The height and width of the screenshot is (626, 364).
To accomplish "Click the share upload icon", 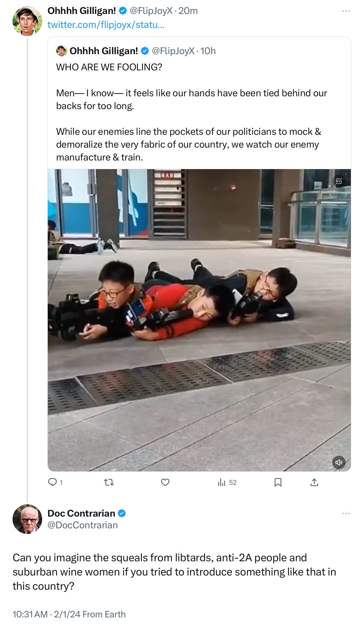I will pos(314,482).
